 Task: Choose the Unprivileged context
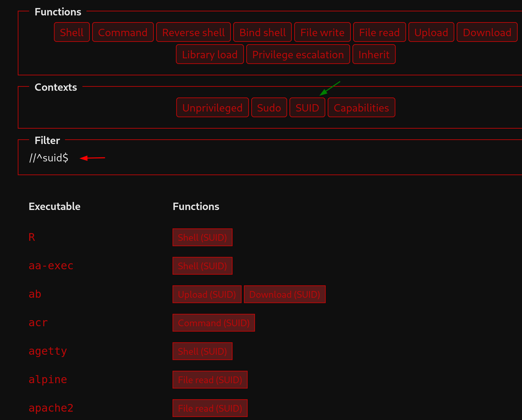pos(212,107)
